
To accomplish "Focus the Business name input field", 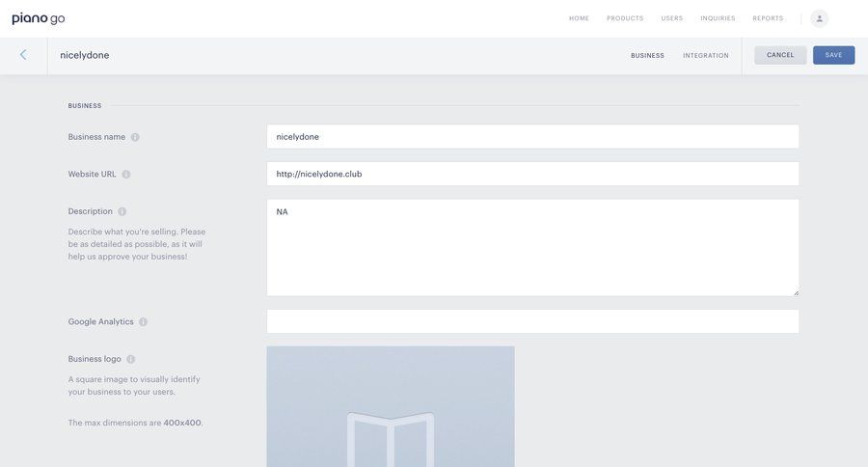I will pyautogui.click(x=532, y=137).
